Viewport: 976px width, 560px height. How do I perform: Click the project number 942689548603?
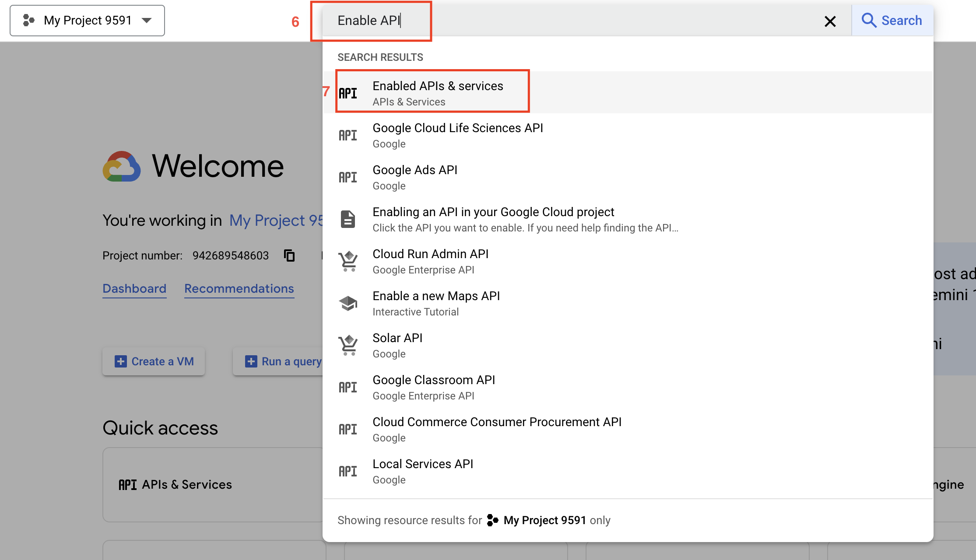coord(231,255)
